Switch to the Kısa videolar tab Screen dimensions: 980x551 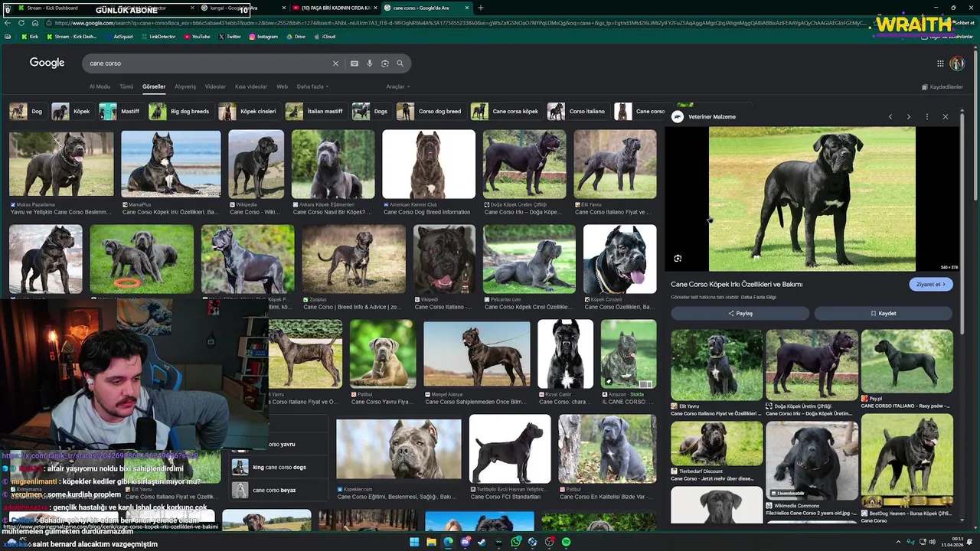pos(251,86)
